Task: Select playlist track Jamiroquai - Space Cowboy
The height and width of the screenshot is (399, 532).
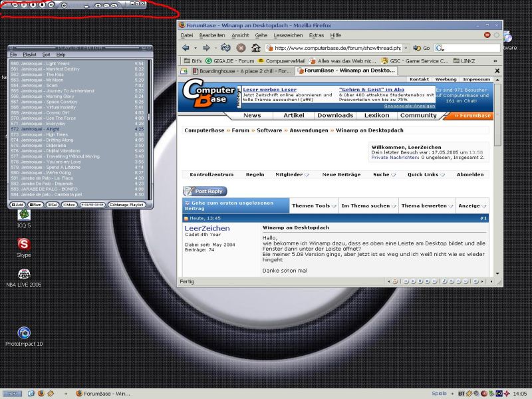Action: 77,102
